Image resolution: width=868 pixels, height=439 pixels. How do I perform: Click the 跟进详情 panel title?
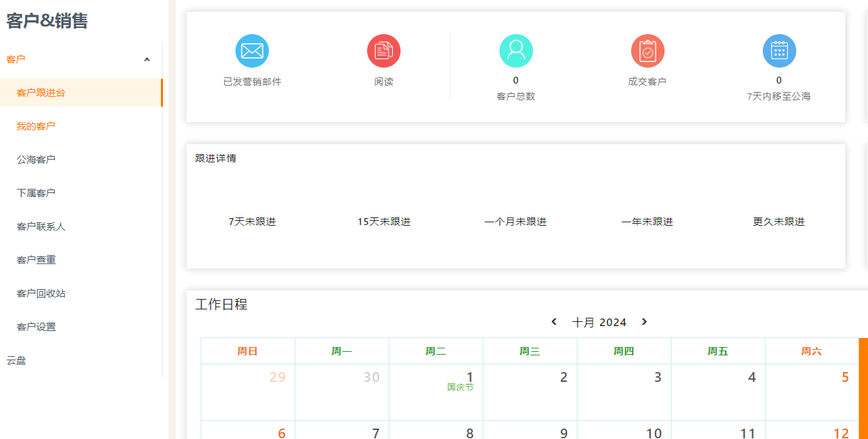pos(216,158)
